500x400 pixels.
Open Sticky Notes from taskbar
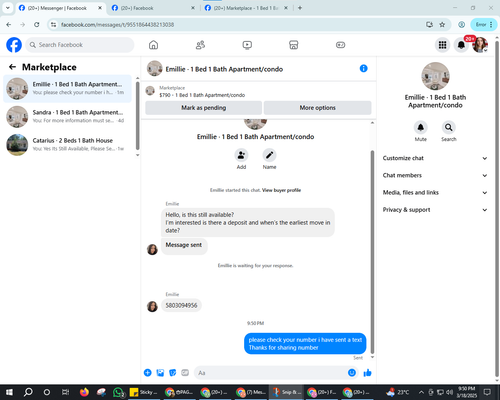pos(143,392)
